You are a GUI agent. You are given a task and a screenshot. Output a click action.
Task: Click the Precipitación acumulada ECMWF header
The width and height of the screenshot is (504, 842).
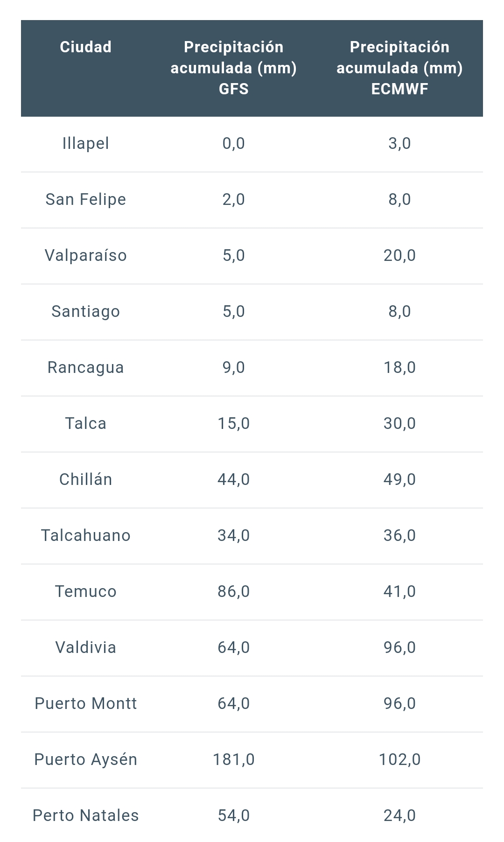tap(399, 68)
